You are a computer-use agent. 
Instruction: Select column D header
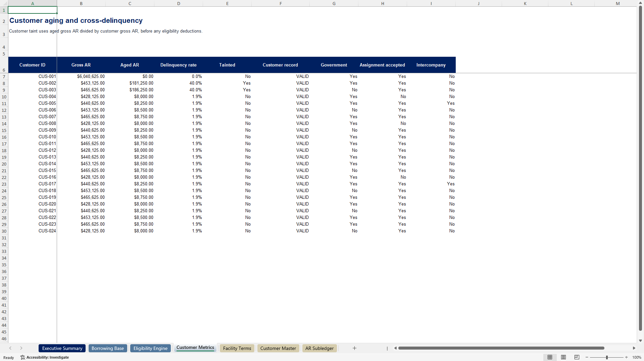pyautogui.click(x=179, y=3)
